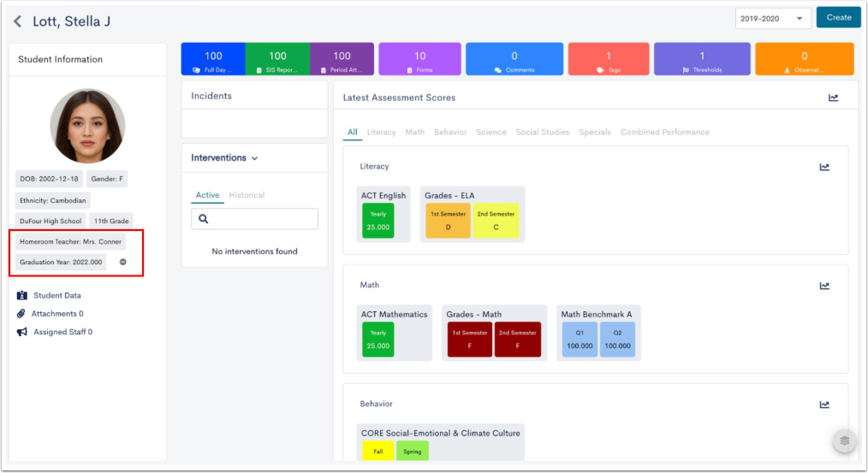
Task: Switch to the Behavior tab
Action: coord(450,133)
